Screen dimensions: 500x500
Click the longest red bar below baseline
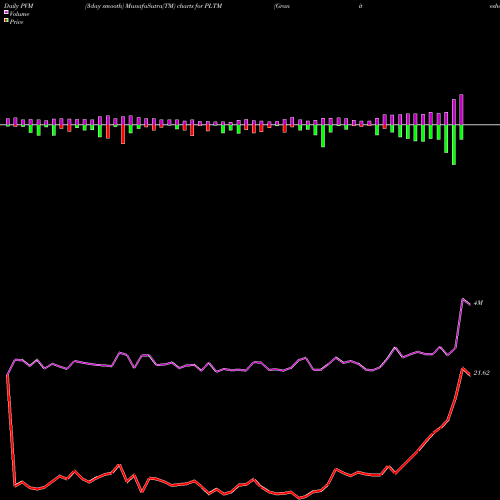[123, 134]
